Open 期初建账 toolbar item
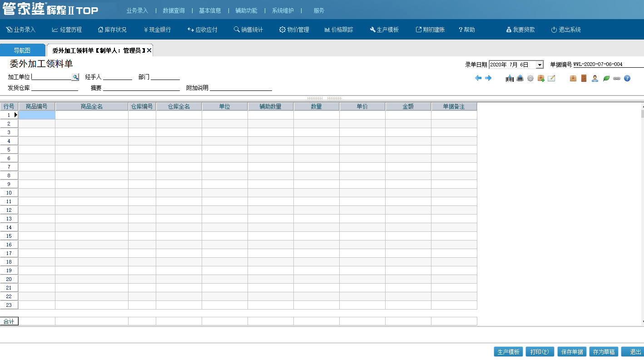This screenshot has height=360, width=644. 430,30
